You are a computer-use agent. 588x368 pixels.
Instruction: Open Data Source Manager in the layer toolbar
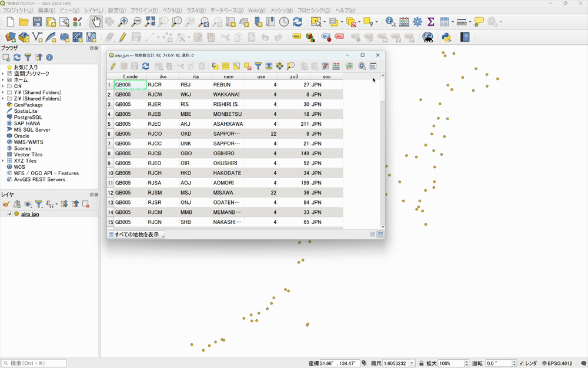11,37
